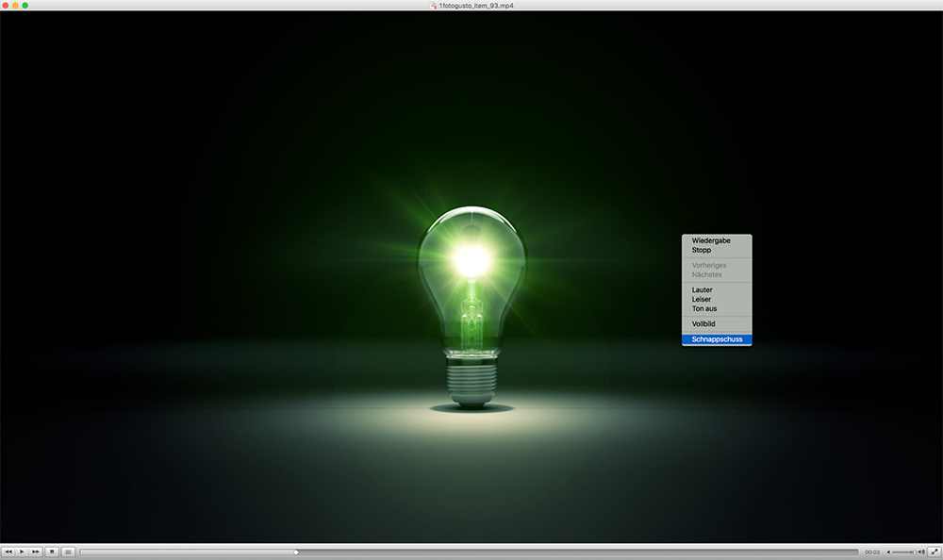943x560 pixels.
Task: Open the playlist with the list icon
Action: pos(69,552)
